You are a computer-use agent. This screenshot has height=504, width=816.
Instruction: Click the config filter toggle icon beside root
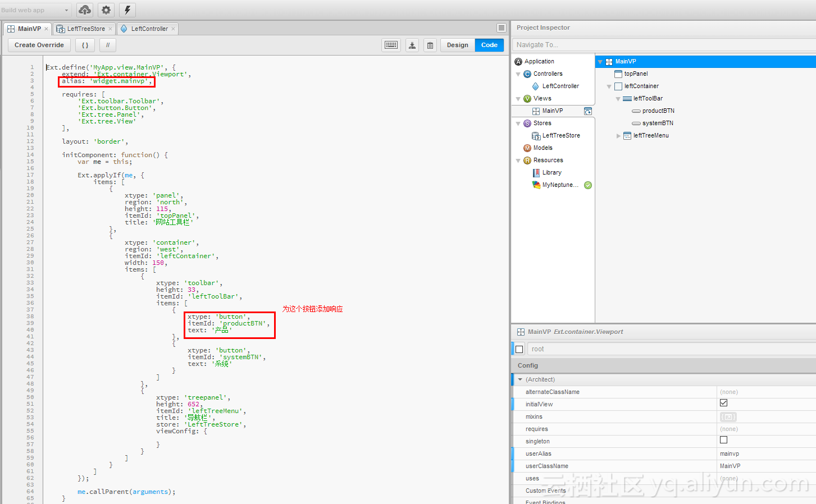click(519, 349)
